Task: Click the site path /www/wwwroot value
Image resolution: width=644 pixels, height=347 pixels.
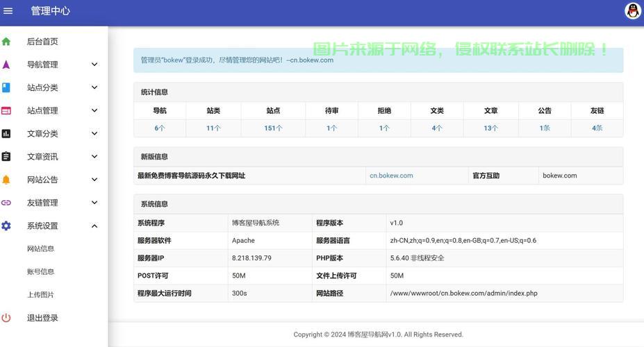Action: (x=463, y=294)
